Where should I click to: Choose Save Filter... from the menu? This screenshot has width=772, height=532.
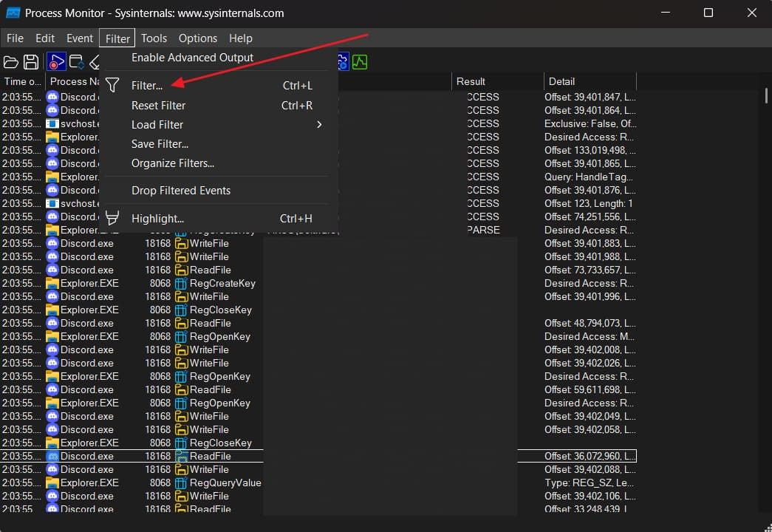point(160,144)
